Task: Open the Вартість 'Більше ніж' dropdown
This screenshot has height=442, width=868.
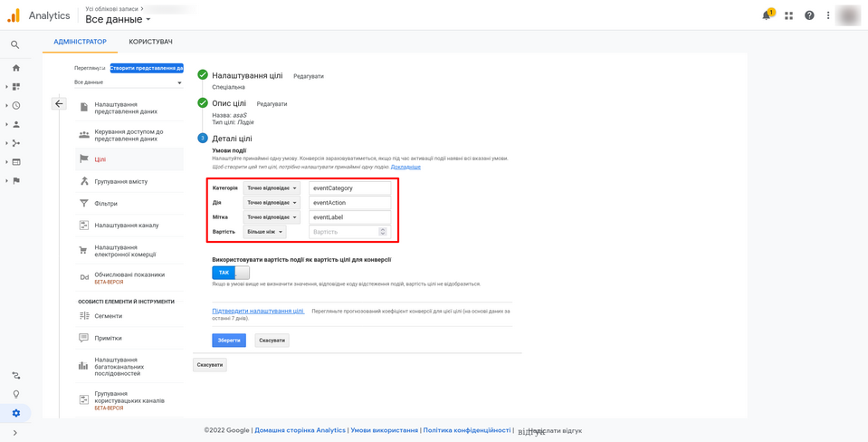Action: point(264,232)
